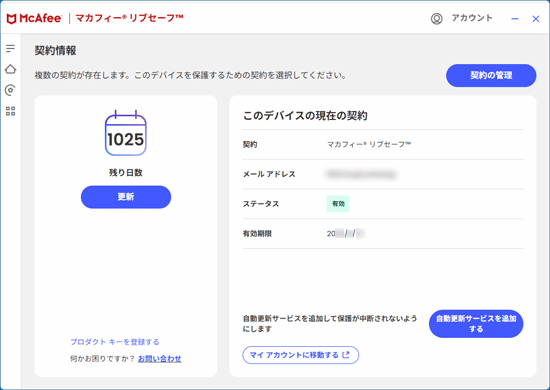Click the 契約の管理 button
Image resolution: width=550 pixels, height=390 pixels.
click(491, 75)
